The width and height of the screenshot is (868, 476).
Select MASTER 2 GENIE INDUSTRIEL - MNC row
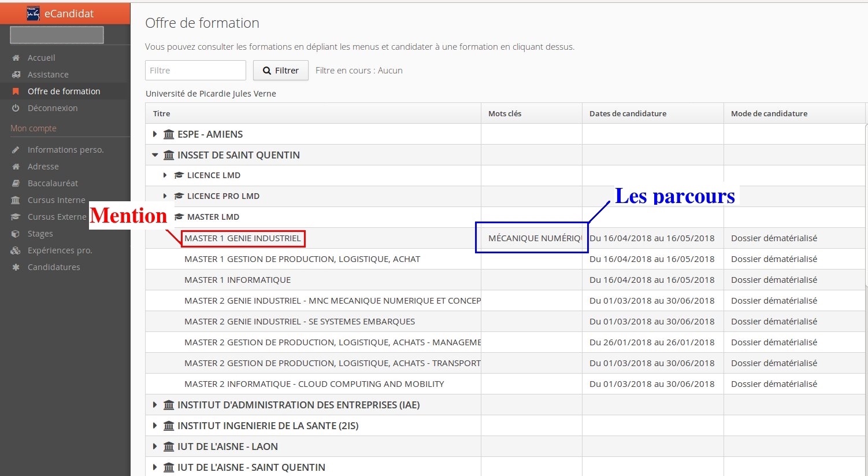(505, 301)
